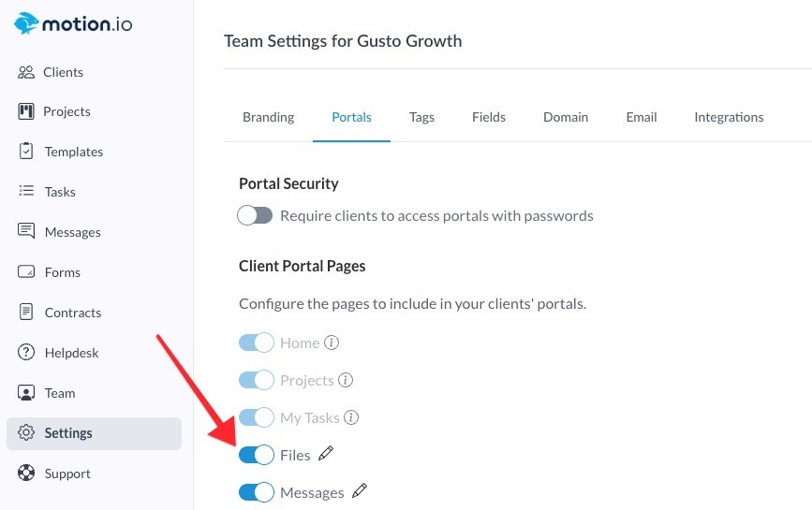Open the Contracts section
This screenshot has height=510, width=812.
pos(72,313)
